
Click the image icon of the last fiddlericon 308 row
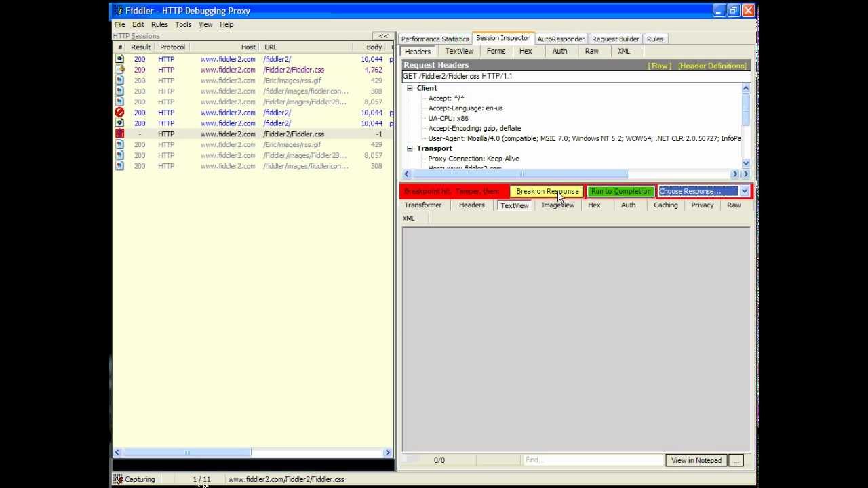(119, 166)
